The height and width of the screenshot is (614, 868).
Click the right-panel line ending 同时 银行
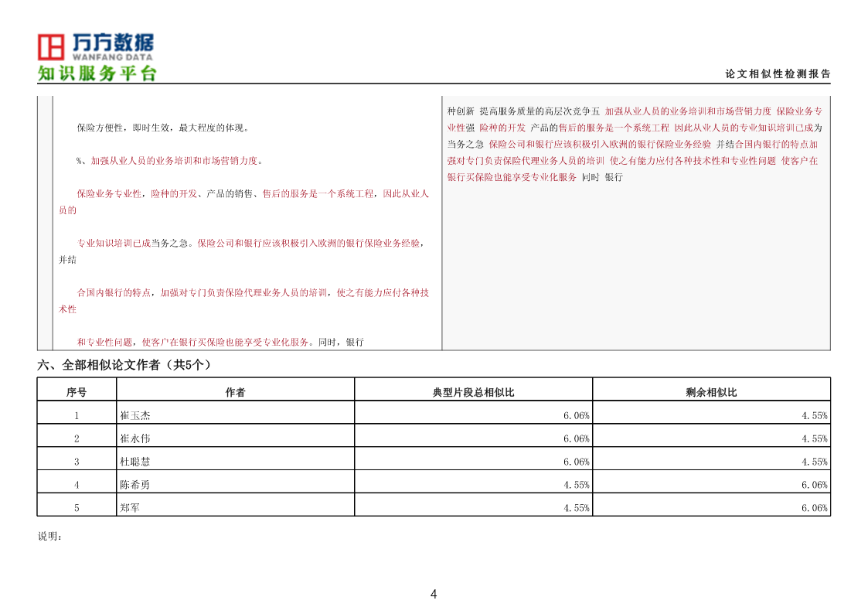(x=536, y=178)
